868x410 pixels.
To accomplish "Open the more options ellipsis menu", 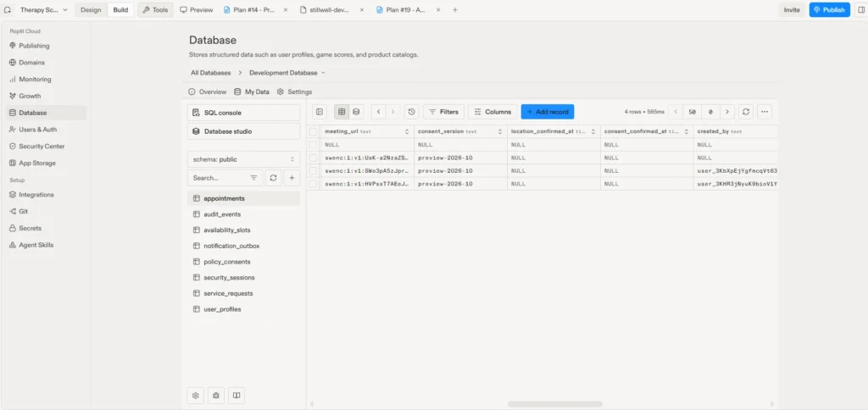I will (765, 112).
